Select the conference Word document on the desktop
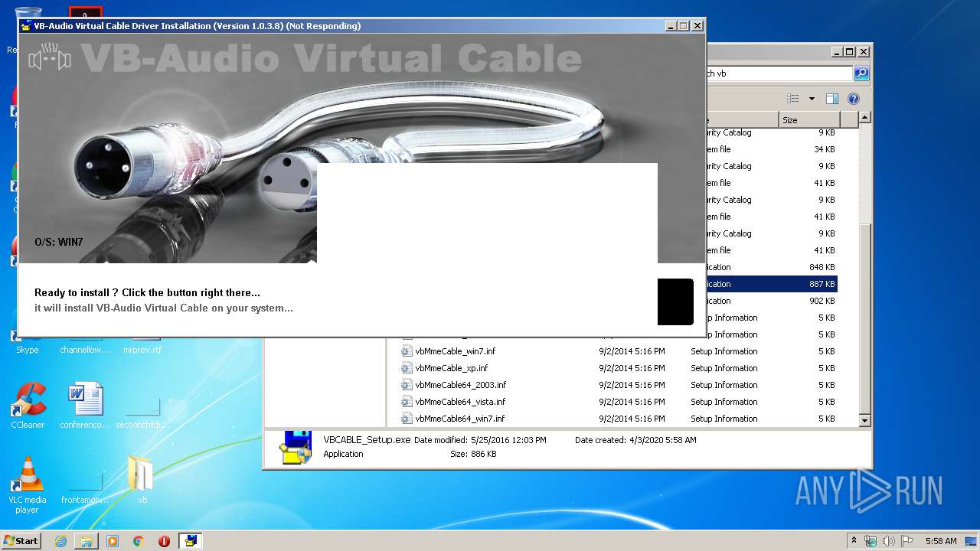 (x=85, y=406)
